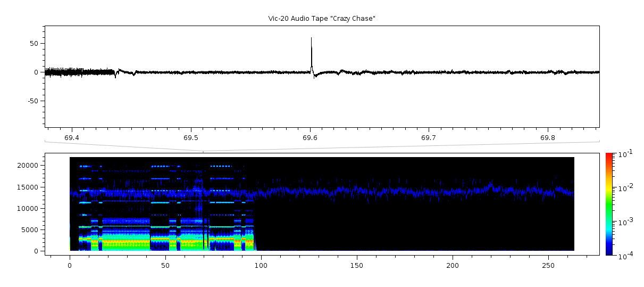
Task: Select the 69.5 tick label on waveform axis
Action: click(x=191, y=138)
